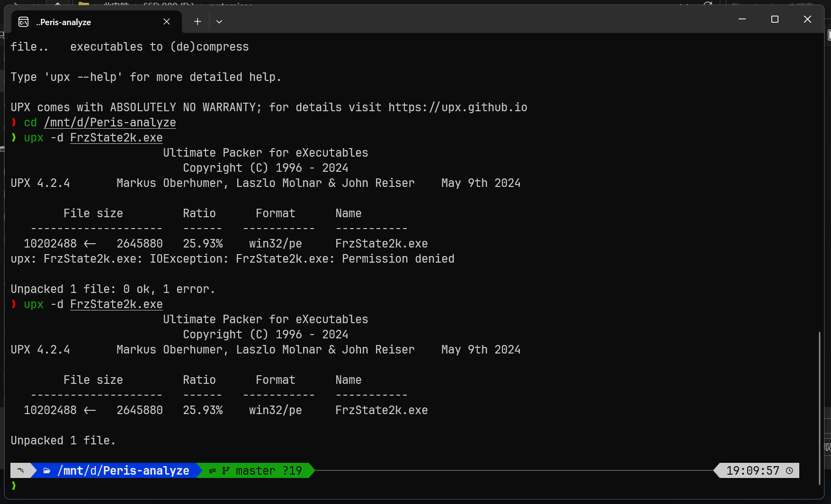Close the Peris-analyze tab
This screenshot has width=831, height=504.
[167, 22]
